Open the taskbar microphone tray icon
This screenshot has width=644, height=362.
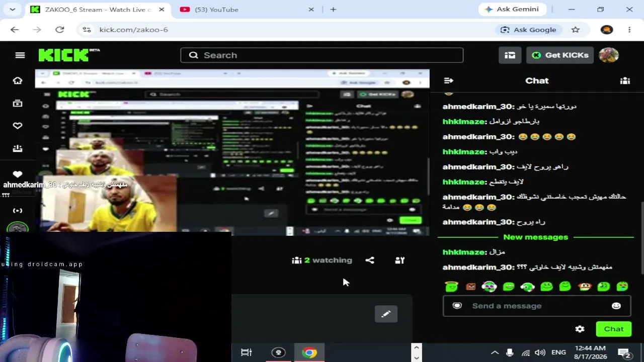pos(510,352)
